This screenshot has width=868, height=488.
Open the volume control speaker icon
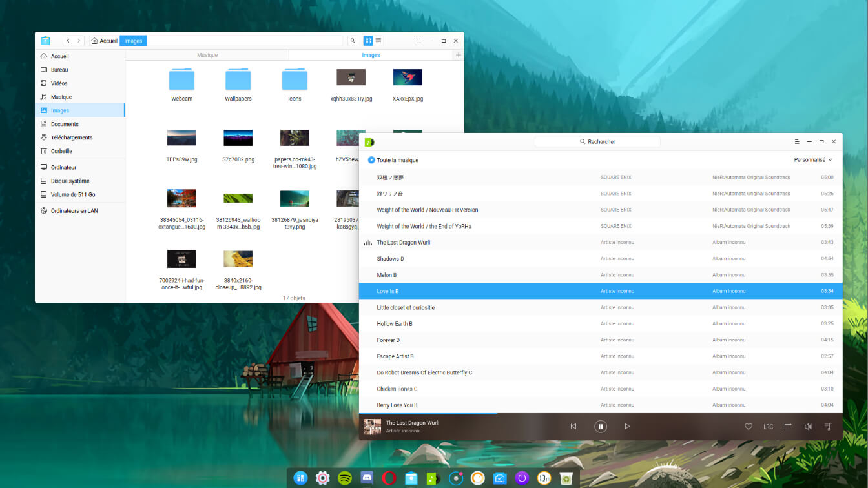tap(808, 427)
